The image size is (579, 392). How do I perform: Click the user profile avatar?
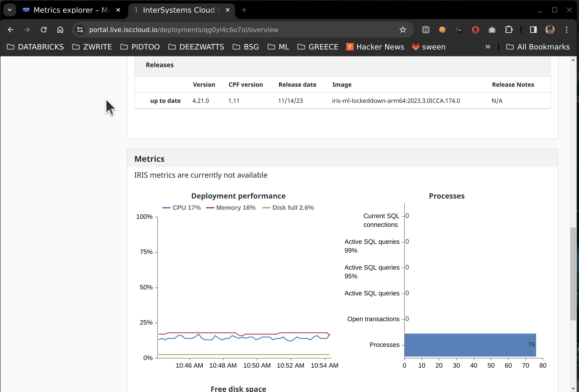(550, 30)
